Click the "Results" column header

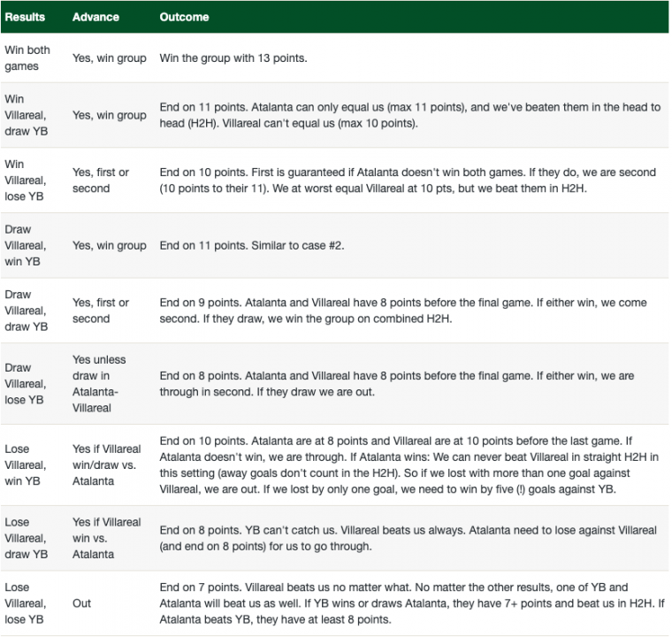tap(25, 17)
